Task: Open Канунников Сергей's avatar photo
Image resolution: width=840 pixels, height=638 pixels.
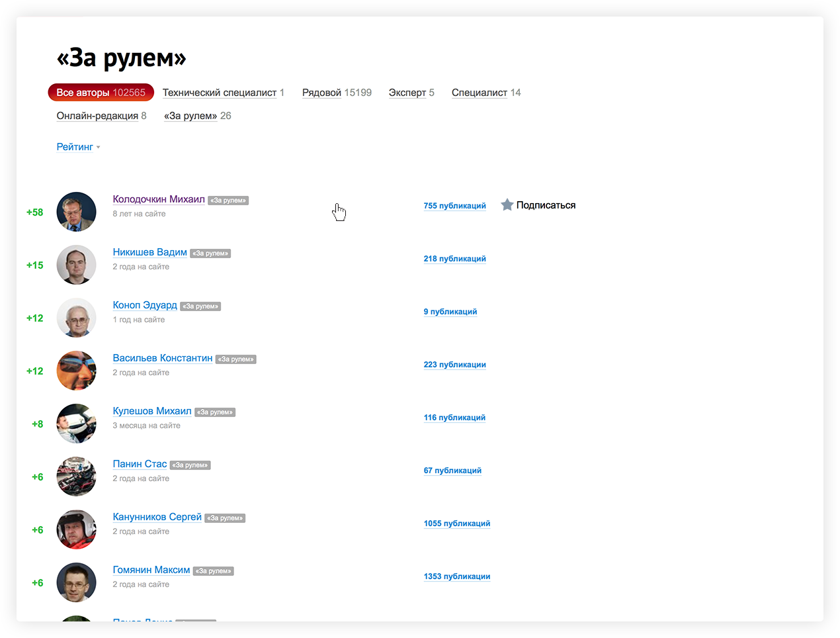Action: pos(77,529)
